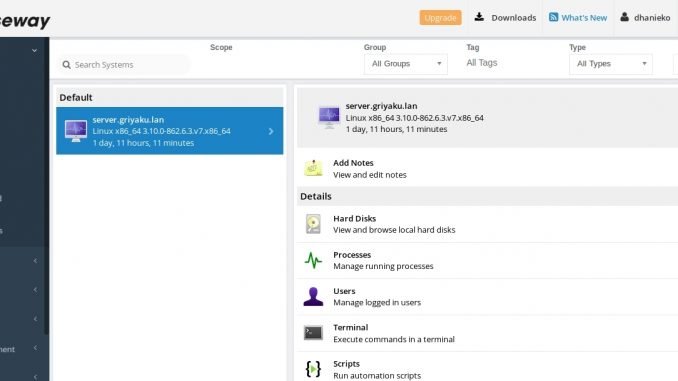
Task: Click the Add Notes sticky note icon
Action: (313, 168)
